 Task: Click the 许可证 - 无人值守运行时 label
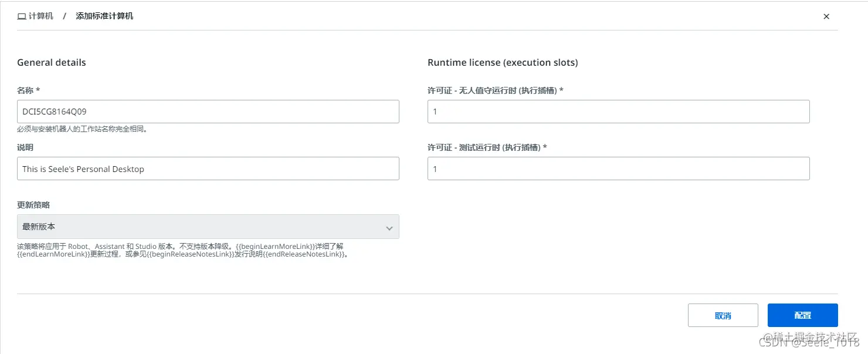point(496,90)
